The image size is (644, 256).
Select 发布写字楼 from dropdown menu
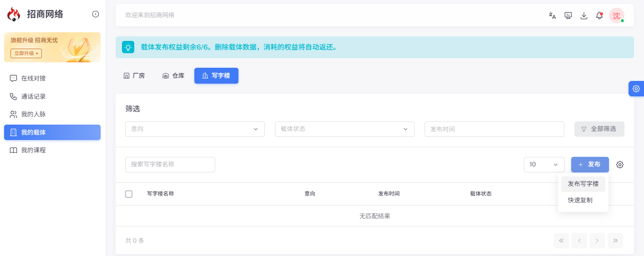[583, 184]
